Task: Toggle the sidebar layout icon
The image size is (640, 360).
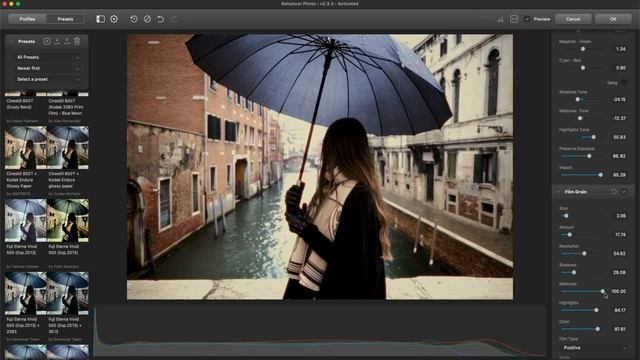Action: tap(100, 19)
